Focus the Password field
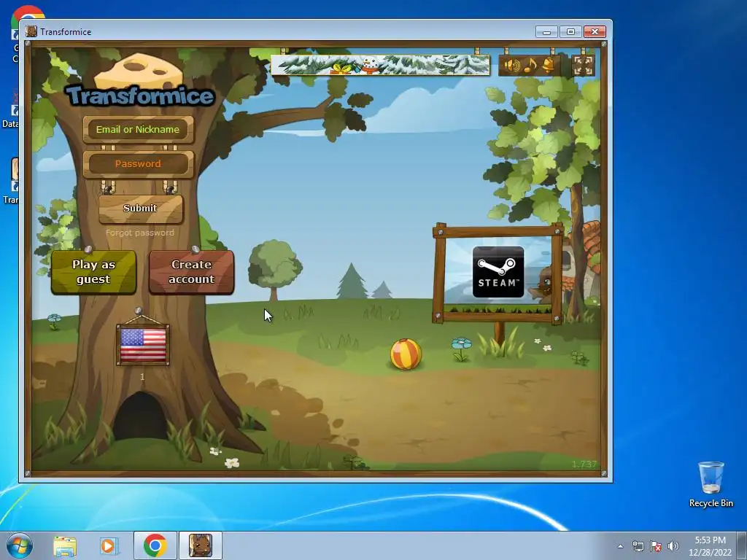This screenshot has width=747, height=560. pyautogui.click(x=138, y=164)
